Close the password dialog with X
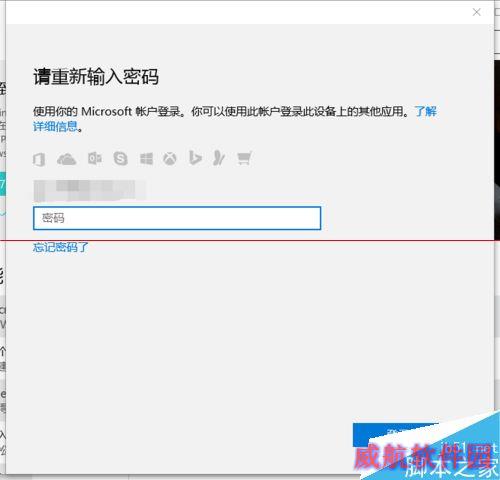 (x=477, y=12)
